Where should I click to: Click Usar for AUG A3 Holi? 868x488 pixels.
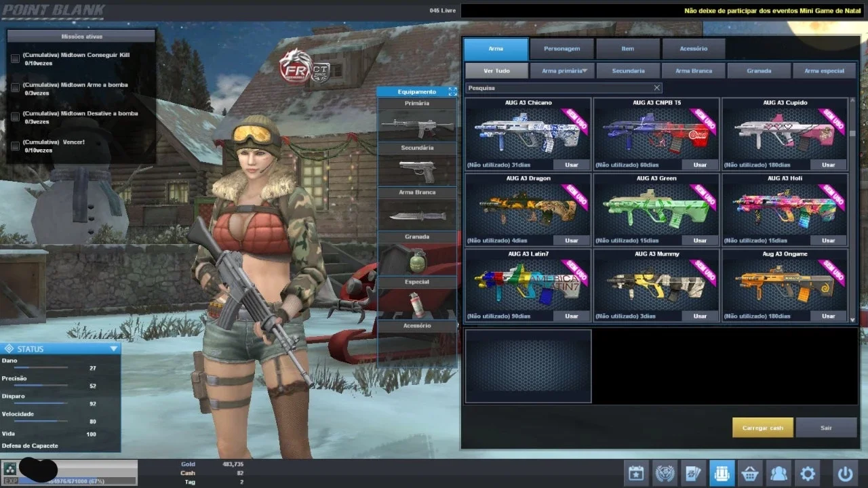(x=829, y=241)
